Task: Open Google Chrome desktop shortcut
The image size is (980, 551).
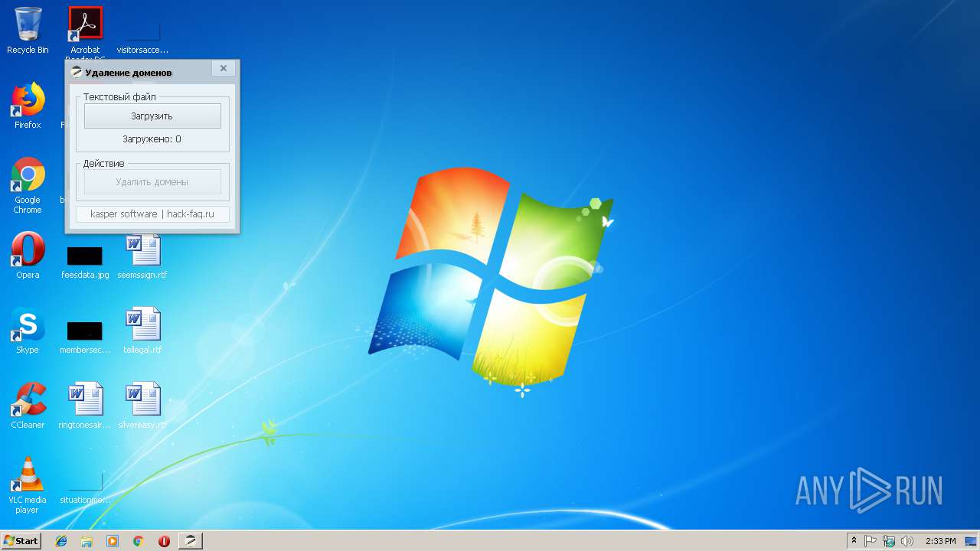Action: (28, 185)
